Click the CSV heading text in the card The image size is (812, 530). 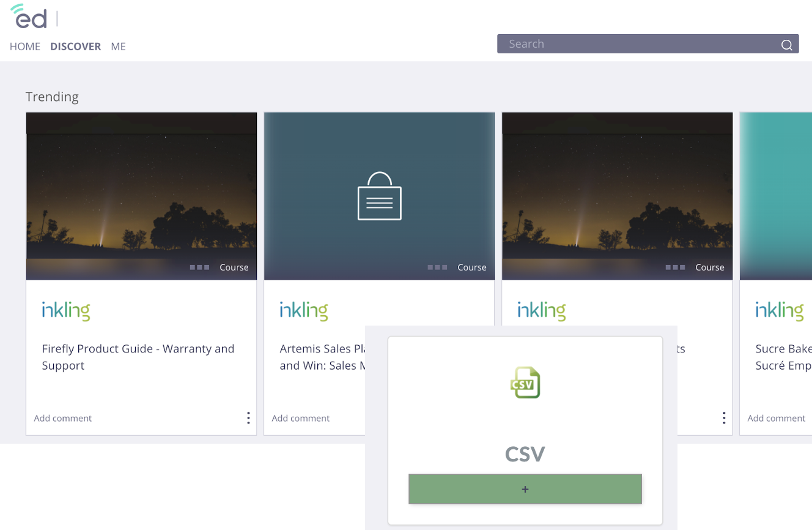click(525, 454)
